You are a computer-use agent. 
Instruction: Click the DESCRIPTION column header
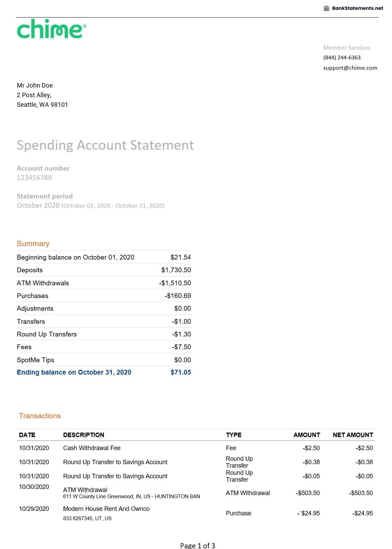coord(83,435)
